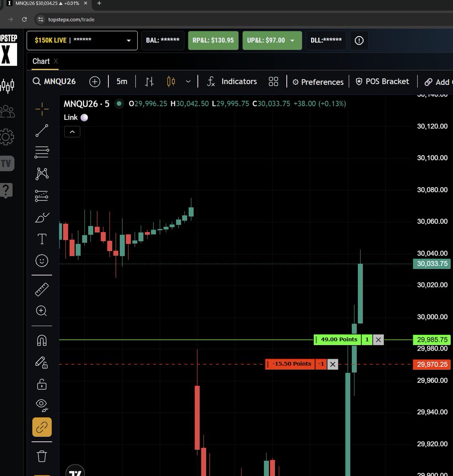This screenshot has height=476, width=453.
Task: Open the chart layout grid selector
Action: 273,82
